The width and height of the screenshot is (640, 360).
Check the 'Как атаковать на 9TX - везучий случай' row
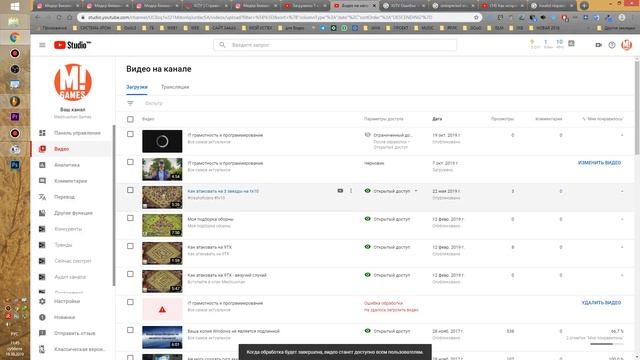pyautogui.click(x=130, y=274)
